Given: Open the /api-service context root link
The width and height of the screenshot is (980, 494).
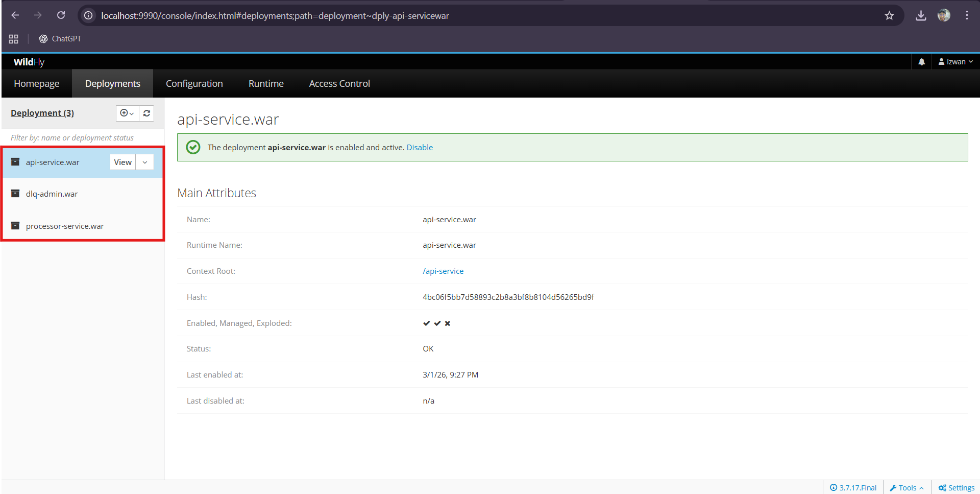Looking at the screenshot, I should (443, 271).
